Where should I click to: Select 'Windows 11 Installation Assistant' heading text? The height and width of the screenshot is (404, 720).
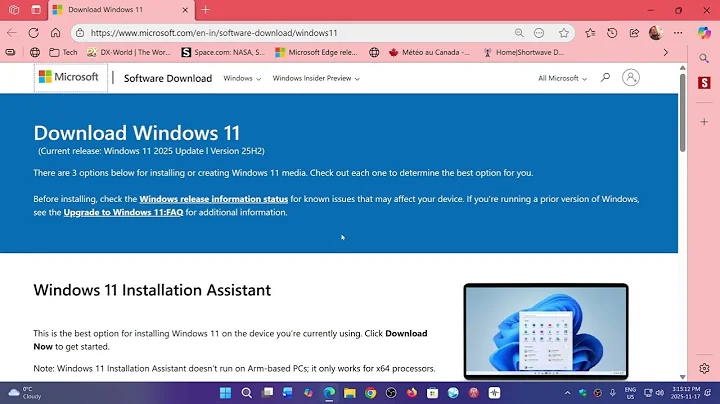point(152,290)
